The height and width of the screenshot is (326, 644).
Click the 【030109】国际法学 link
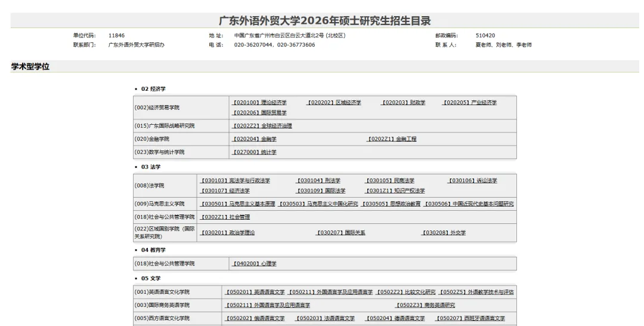(320, 190)
